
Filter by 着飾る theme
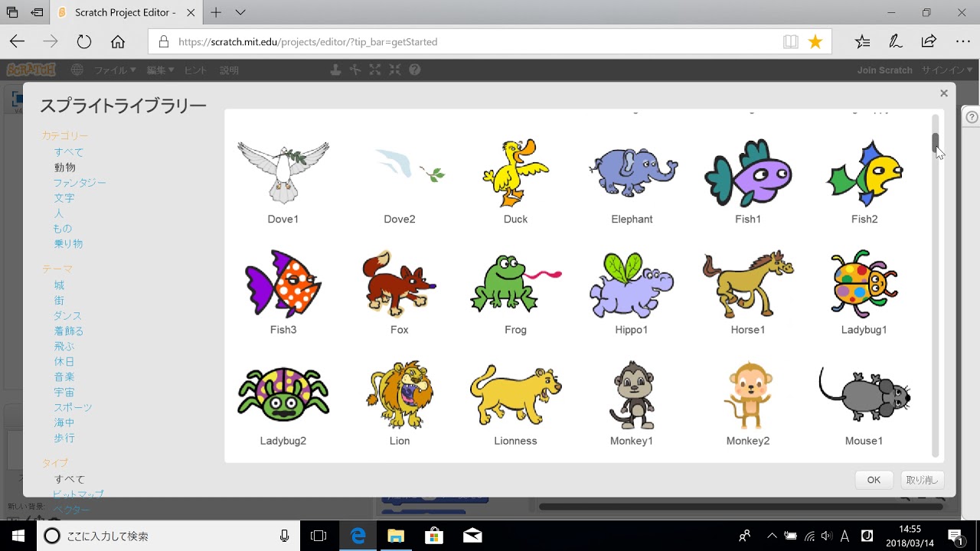(x=69, y=331)
